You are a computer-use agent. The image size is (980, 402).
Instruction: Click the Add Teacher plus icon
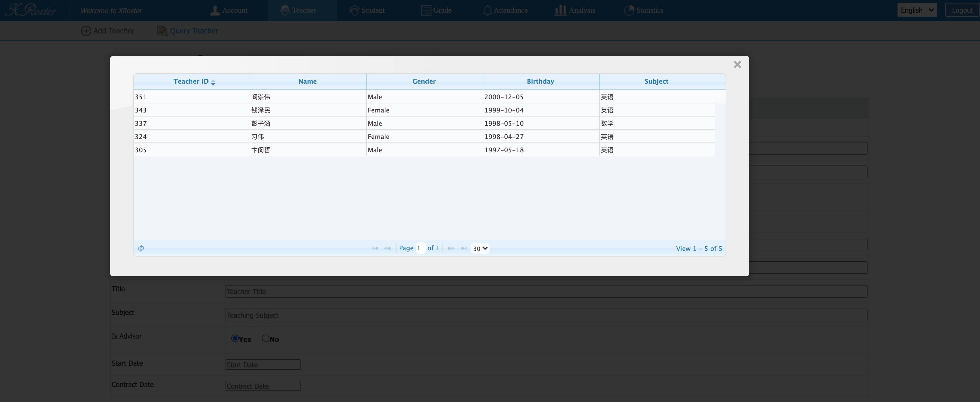(86, 31)
